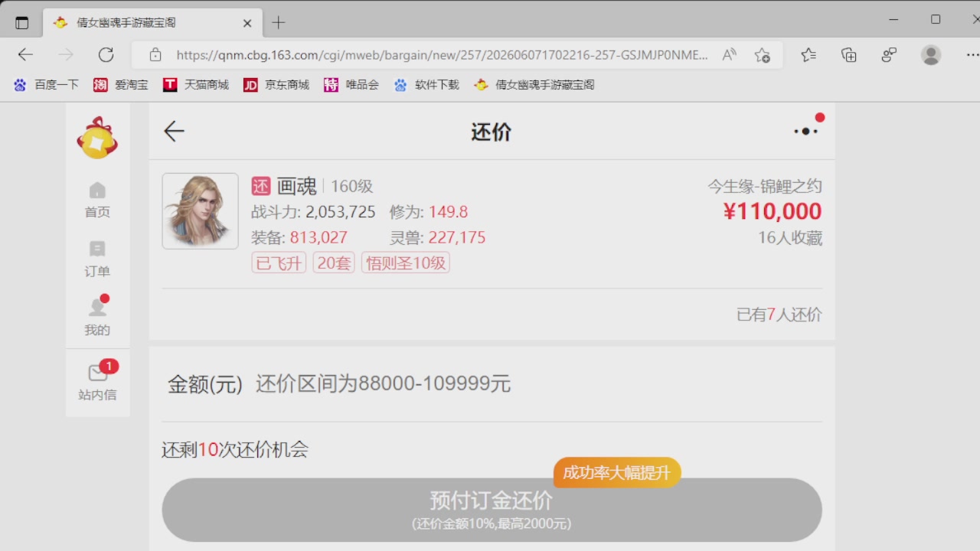The width and height of the screenshot is (980, 551).
Task: Click the browser forward button
Action: click(66, 54)
